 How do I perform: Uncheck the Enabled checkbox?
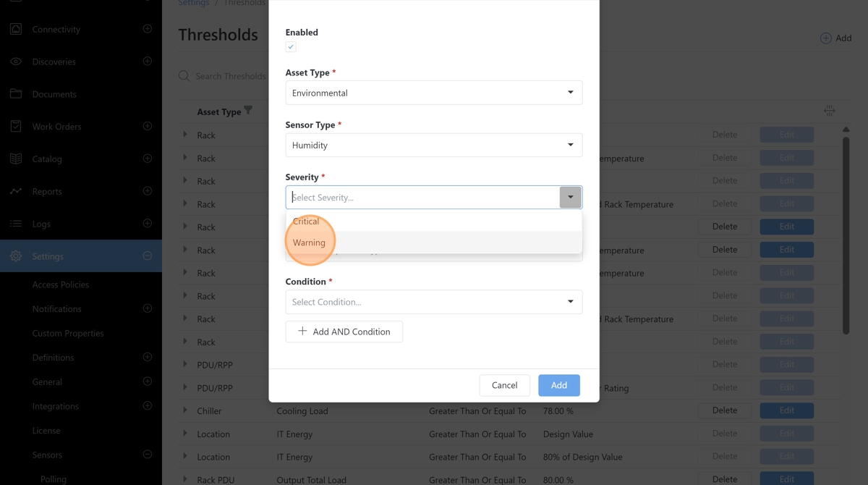291,47
